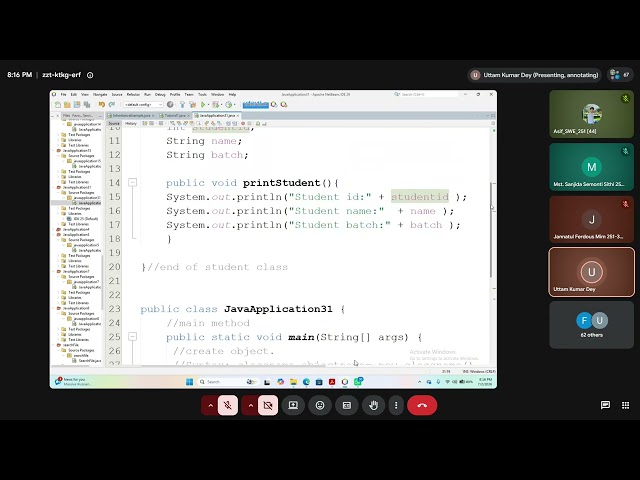Click the New File toolbar icon
Image resolution: width=640 pixels, height=480 pixels.
(x=58, y=105)
